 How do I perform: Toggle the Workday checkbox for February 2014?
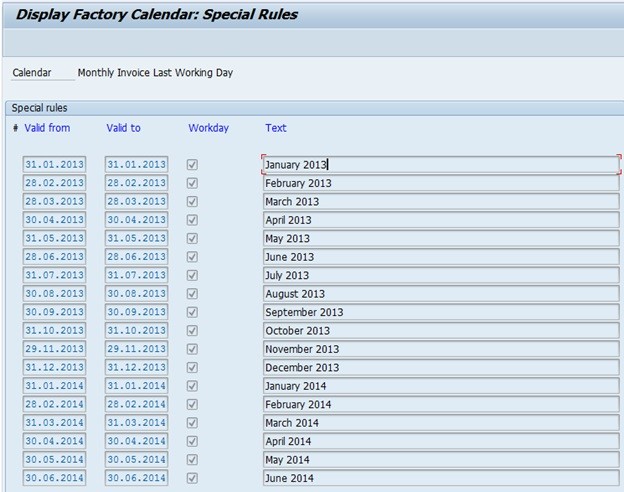[192, 404]
